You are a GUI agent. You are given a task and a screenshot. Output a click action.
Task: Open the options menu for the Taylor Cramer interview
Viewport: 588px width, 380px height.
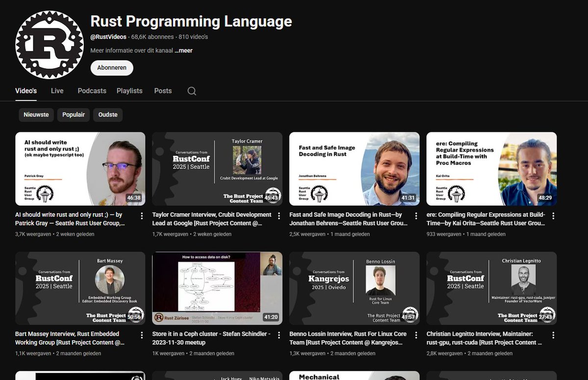279,216
